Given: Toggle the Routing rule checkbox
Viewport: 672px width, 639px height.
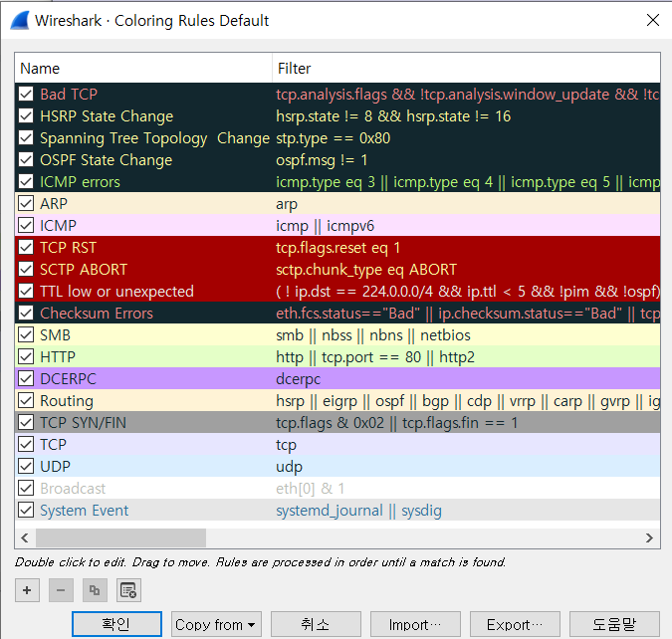Looking at the screenshot, I should (x=26, y=400).
